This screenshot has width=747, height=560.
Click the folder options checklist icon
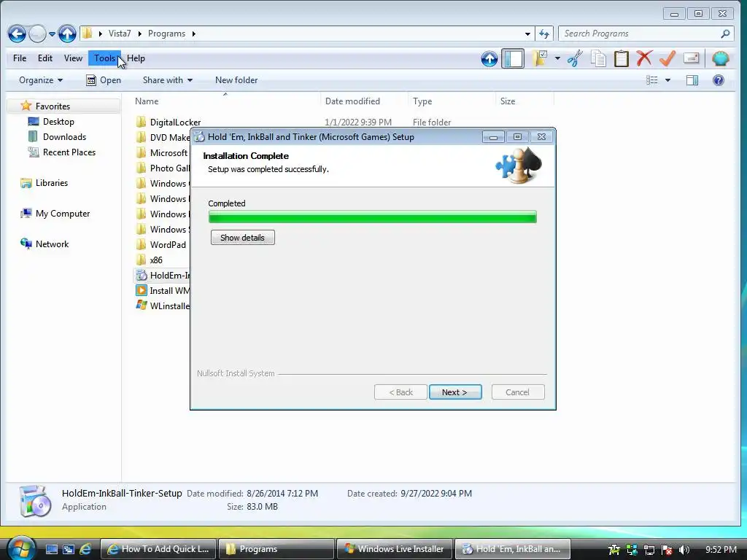[540, 58]
